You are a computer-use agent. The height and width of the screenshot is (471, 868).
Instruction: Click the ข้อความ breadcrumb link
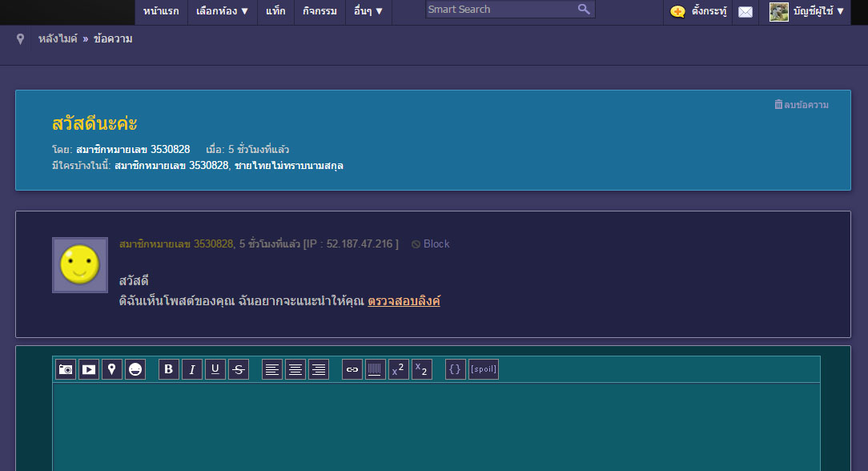[113, 38]
